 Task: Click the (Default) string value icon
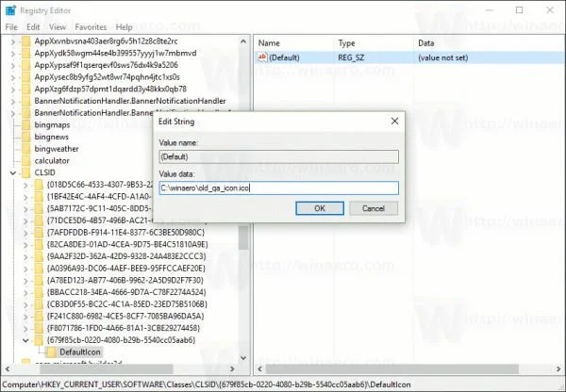262,57
